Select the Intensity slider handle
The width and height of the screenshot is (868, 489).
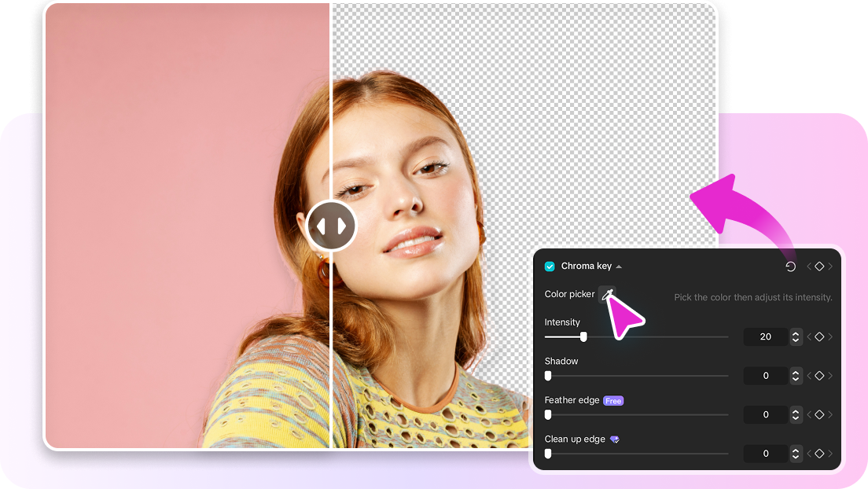(584, 336)
